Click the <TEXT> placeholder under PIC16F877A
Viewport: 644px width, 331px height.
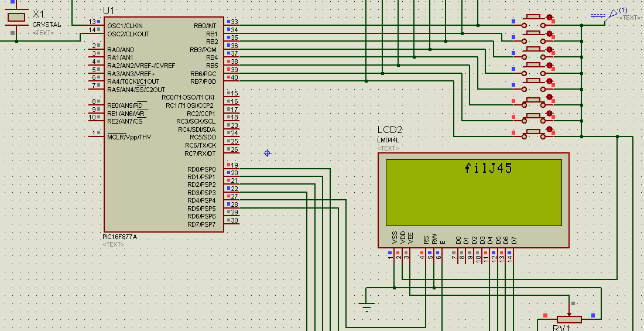114,245
